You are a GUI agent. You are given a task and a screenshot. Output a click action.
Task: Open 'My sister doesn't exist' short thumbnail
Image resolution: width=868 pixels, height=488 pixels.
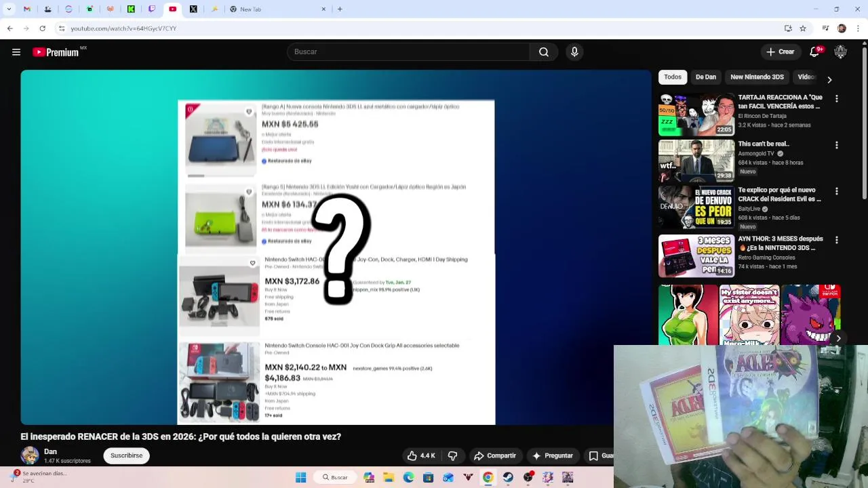click(x=749, y=315)
